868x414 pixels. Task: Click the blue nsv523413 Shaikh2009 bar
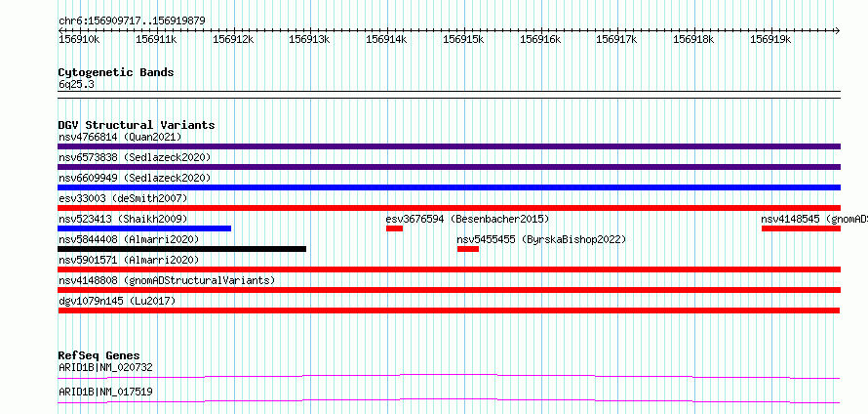click(144, 228)
